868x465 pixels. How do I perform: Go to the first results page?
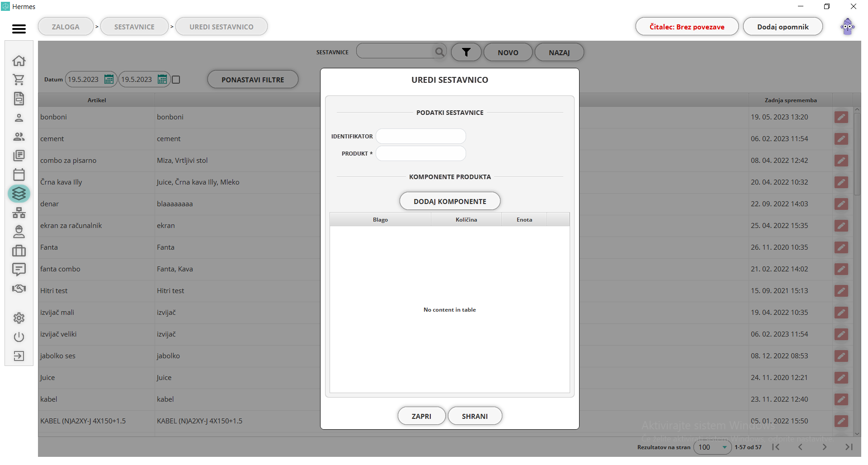coord(776,447)
